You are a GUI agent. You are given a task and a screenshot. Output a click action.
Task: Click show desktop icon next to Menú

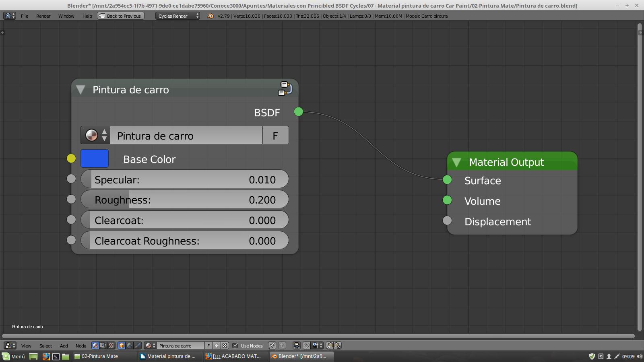[x=33, y=356]
